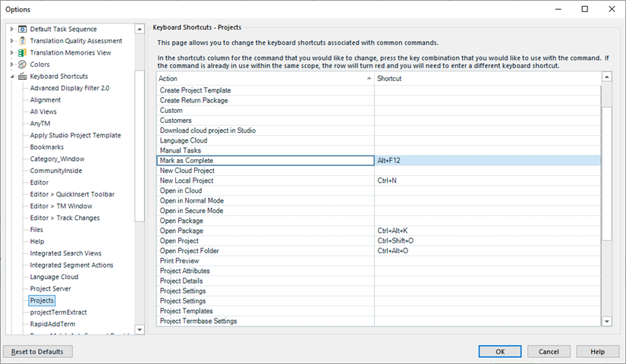Select the Category_Window tree item
The height and width of the screenshot is (364, 626).
point(57,158)
